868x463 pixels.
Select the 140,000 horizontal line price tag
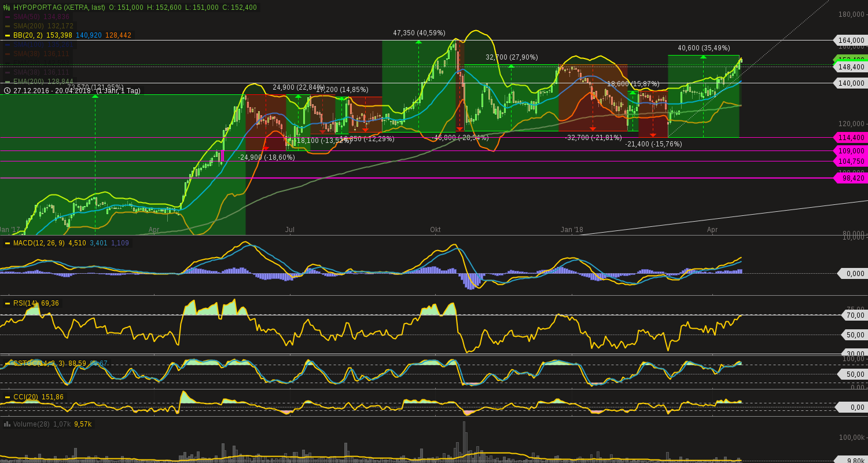[x=849, y=83]
